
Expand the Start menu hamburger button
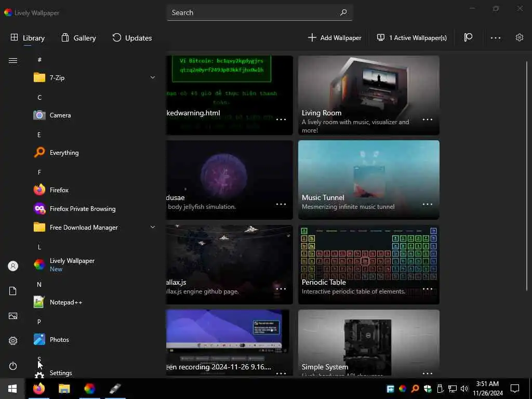click(x=13, y=60)
